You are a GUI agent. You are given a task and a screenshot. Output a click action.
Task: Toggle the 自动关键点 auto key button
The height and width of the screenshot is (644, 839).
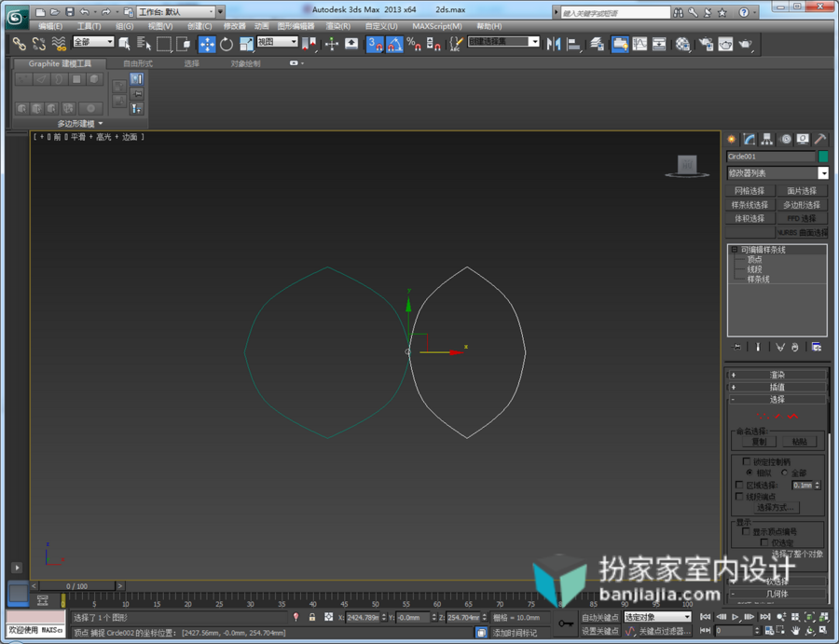[599, 617]
